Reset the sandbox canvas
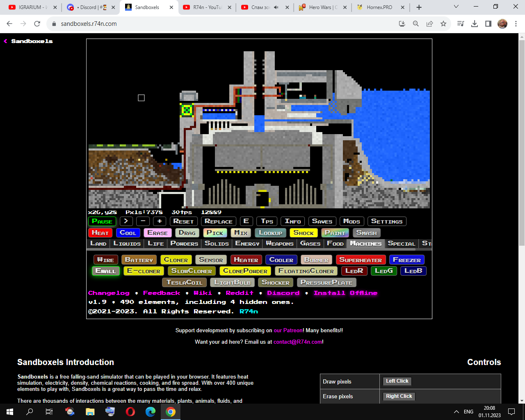This screenshot has height=420, width=525. (x=183, y=221)
